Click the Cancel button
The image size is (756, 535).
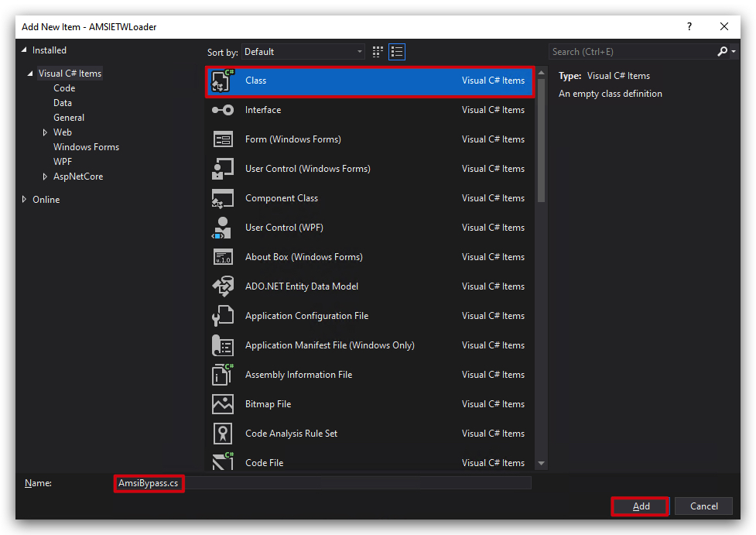[704, 506]
